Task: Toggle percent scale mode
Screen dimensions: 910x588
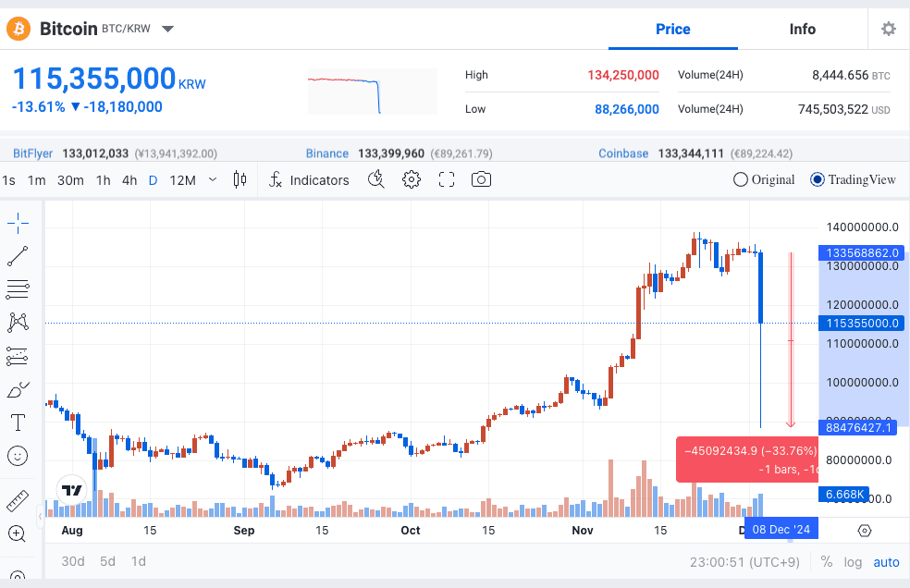Action: pyautogui.click(x=827, y=562)
